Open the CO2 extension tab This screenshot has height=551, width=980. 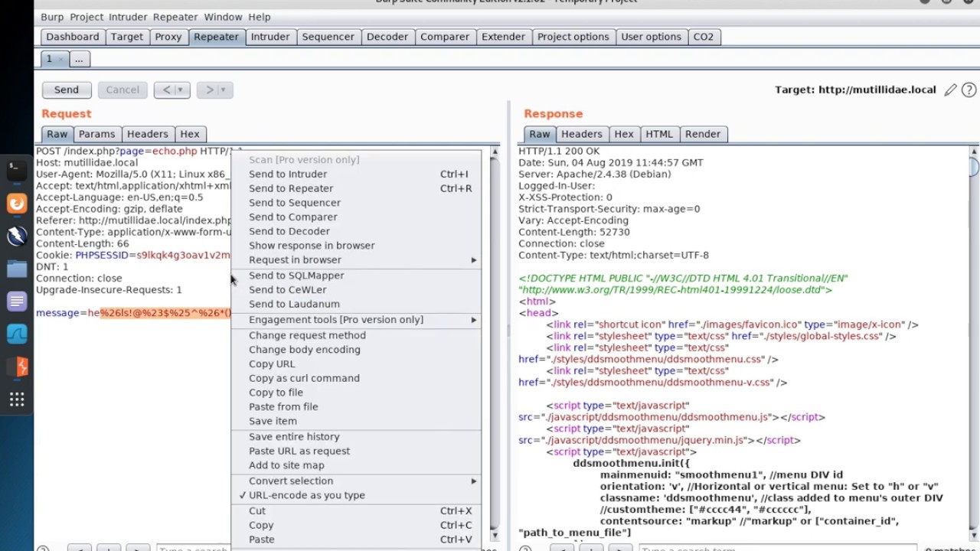[x=703, y=37]
